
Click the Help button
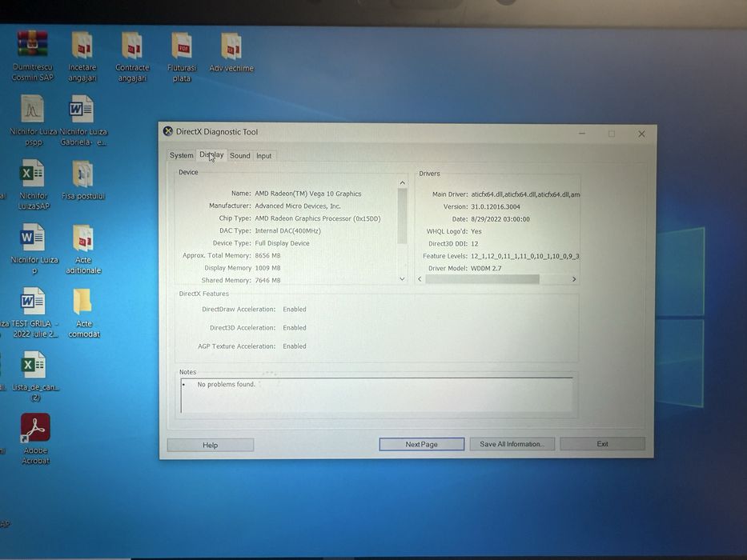click(x=210, y=445)
